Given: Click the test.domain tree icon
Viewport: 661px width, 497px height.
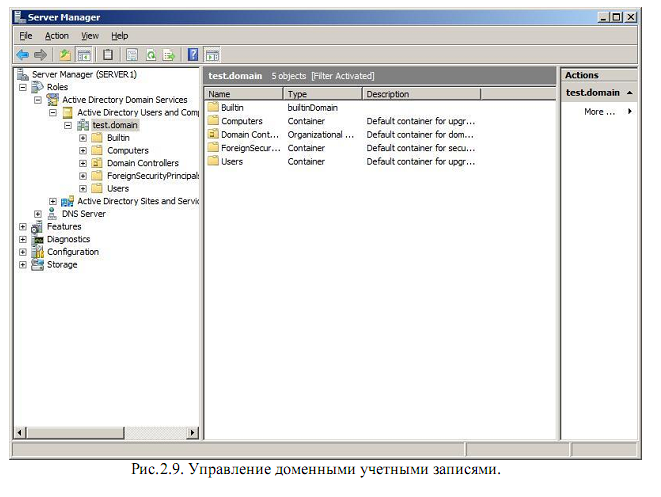Looking at the screenshot, I should pyautogui.click(x=83, y=125).
